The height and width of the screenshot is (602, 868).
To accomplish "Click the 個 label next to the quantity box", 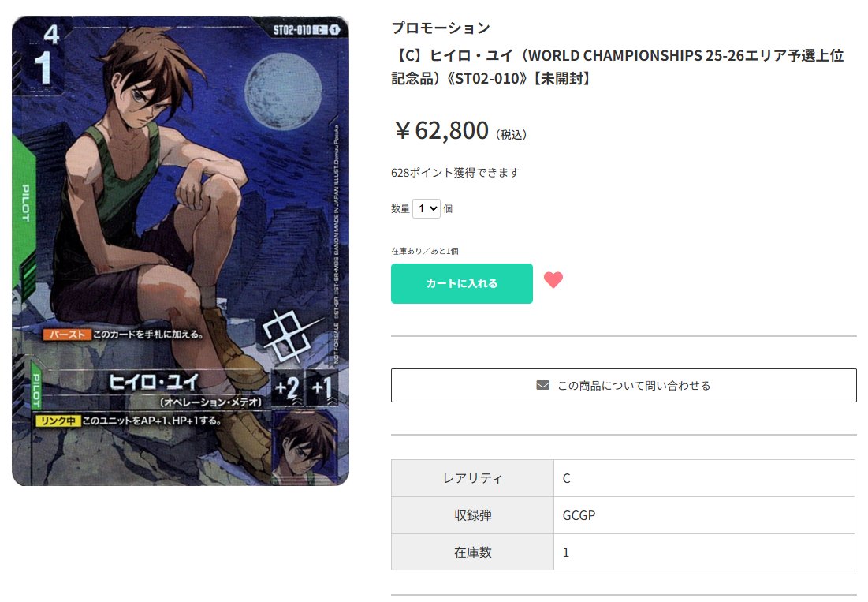I will click(x=448, y=208).
